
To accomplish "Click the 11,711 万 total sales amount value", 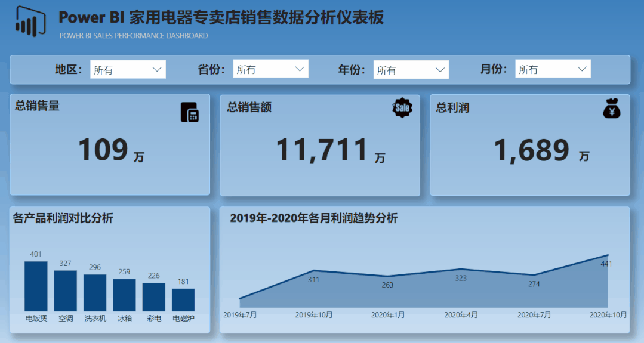I will tap(331, 150).
